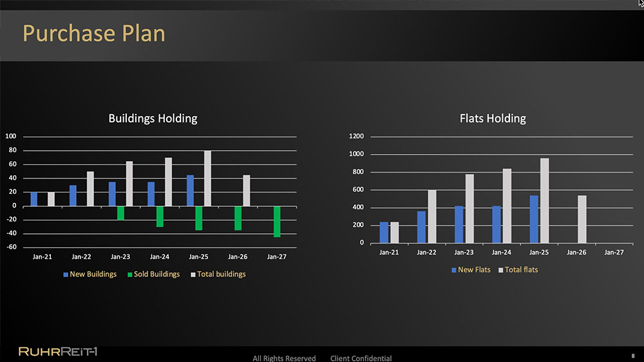Click the Jan-26 gray Total flats bar
This screenshot has width=644, height=362.
(582, 219)
